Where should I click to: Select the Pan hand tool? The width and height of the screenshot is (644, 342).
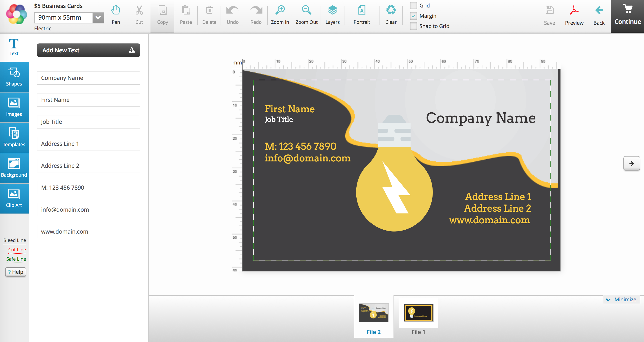tap(115, 11)
